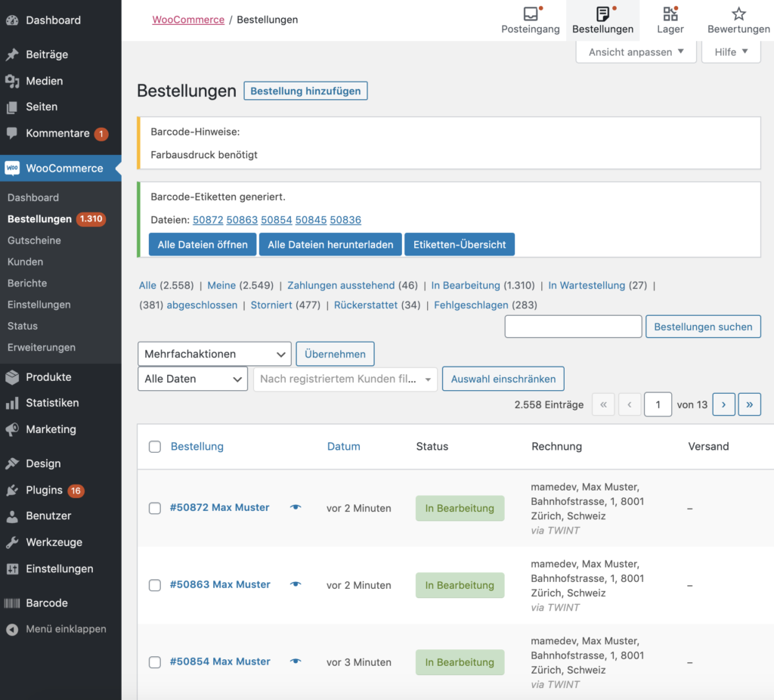
Task: Click Auswahl einschränken button
Action: click(503, 379)
